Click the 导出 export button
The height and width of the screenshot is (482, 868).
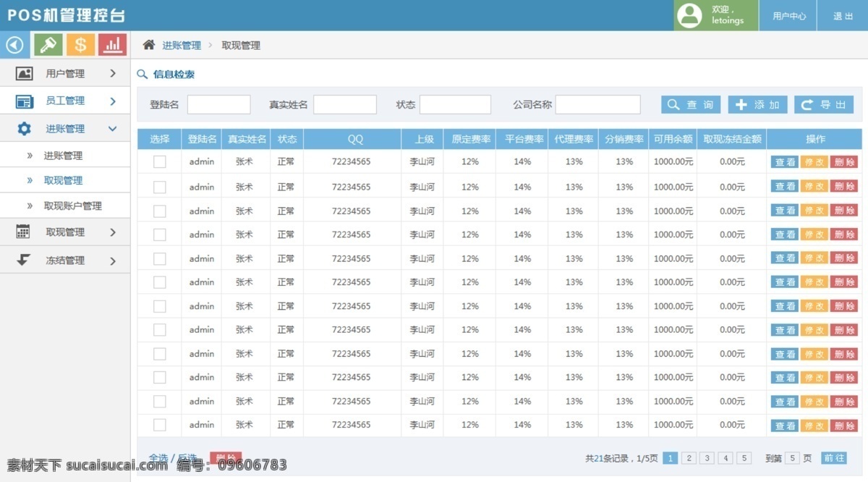(x=824, y=105)
